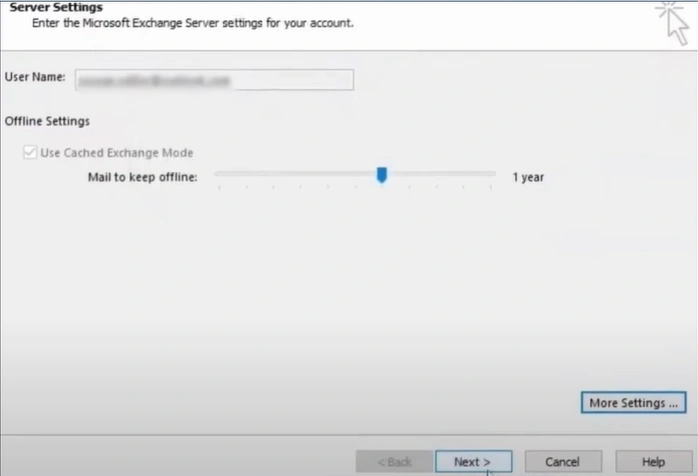Click the 'Server Settings' heading

click(56, 7)
